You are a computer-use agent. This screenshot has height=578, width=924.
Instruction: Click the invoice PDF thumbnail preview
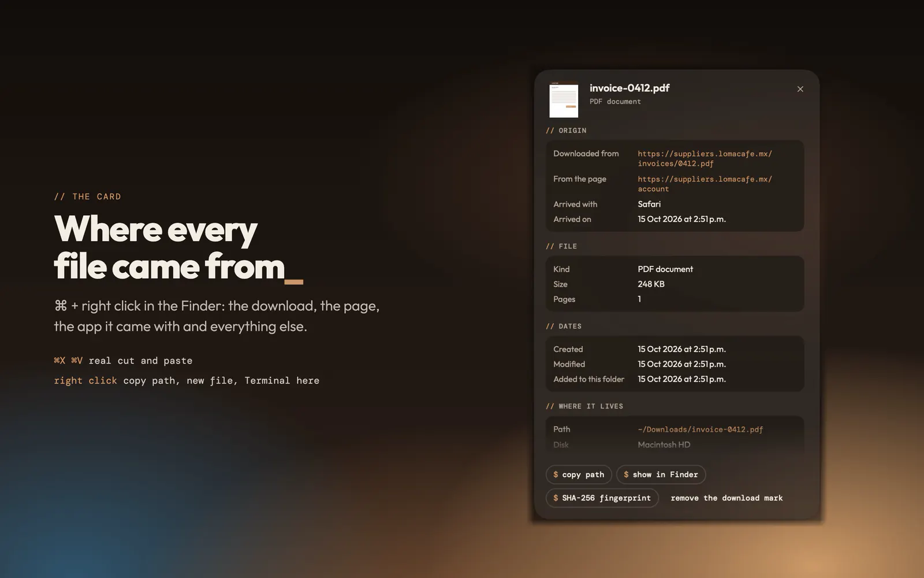(564, 101)
